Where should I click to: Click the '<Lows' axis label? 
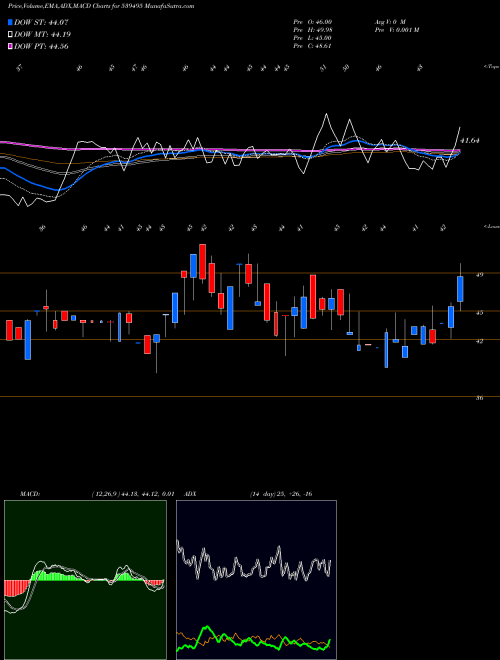491,226
